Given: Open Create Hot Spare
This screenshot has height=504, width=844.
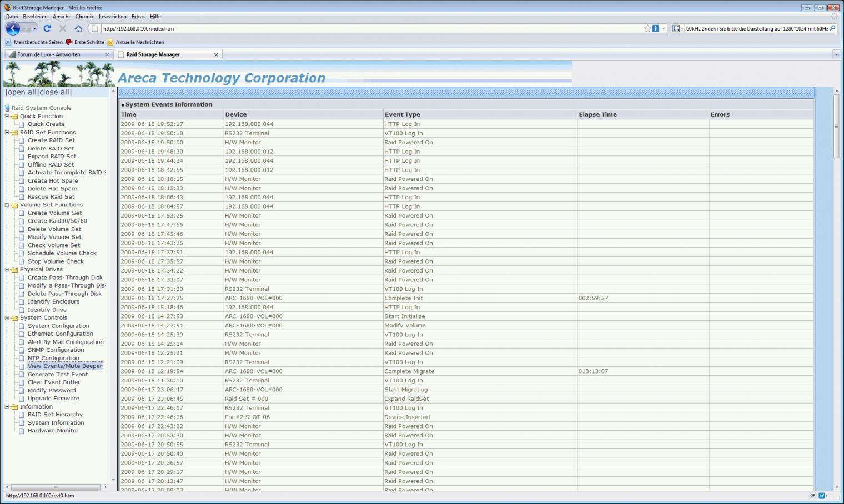Looking at the screenshot, I should (x=53, y=180).
